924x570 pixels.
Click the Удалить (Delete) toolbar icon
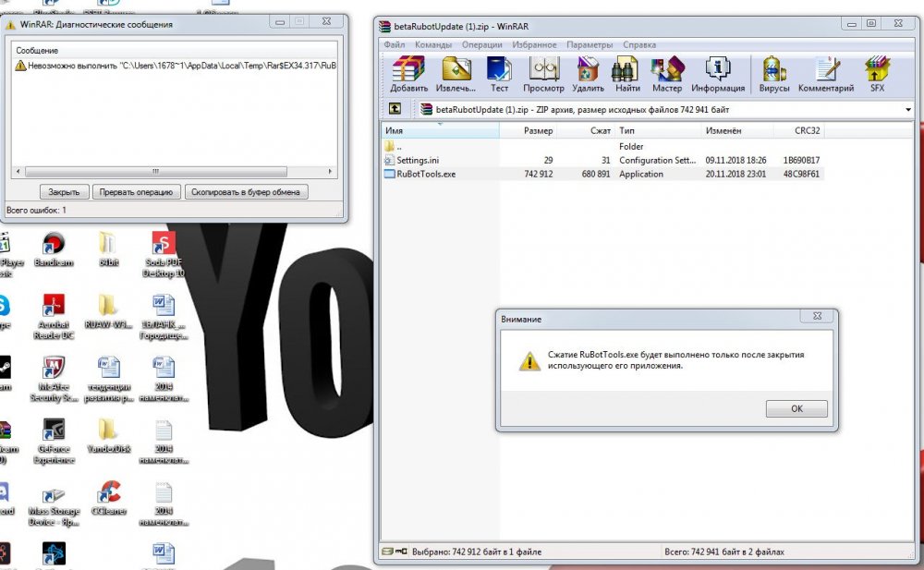click(x=588, y=72)
